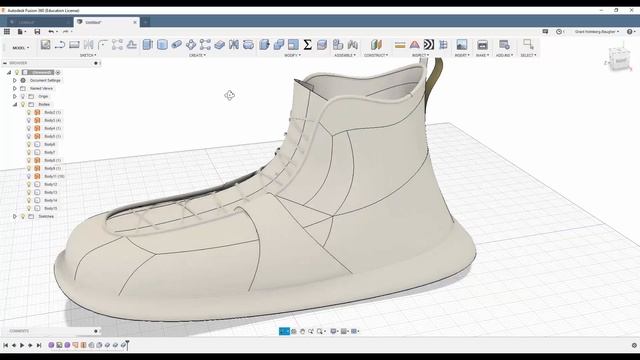
Task: Open the ASSEMBLE menu
Action: [x=345, y=55]
